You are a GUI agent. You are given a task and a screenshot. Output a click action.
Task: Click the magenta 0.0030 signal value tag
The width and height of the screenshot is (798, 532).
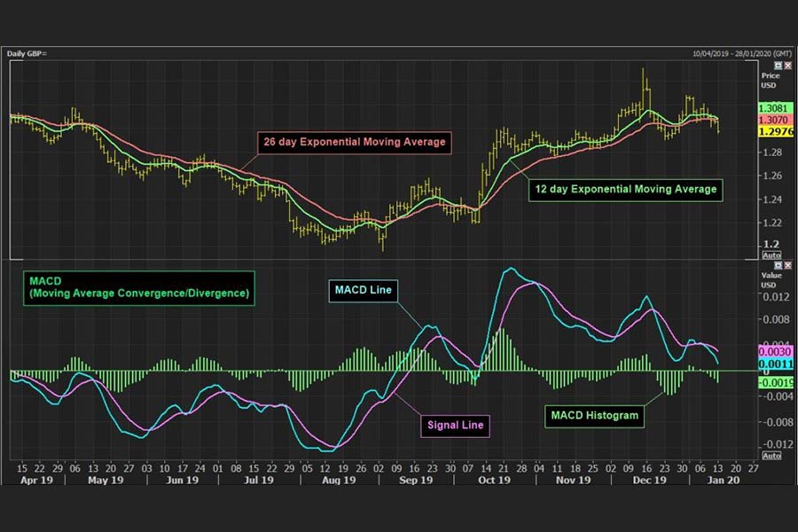click(x=775, y=351)
